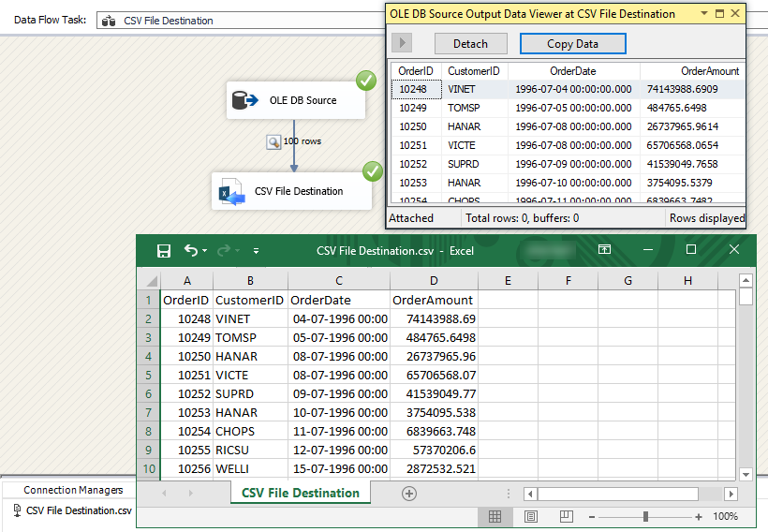Click the Excel Redo icon
The width and height of the screenshot is (768, 532).
224,251
